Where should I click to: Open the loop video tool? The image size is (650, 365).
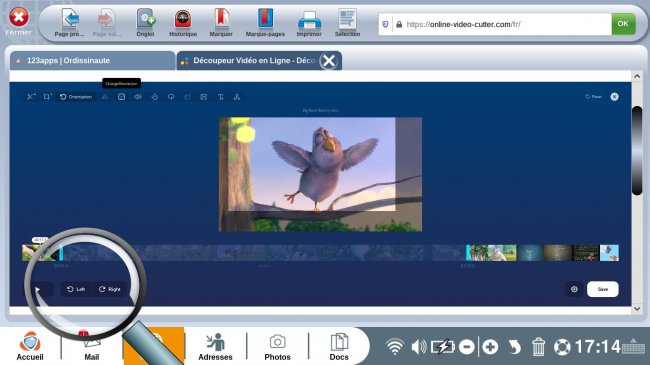click(171, 97)
